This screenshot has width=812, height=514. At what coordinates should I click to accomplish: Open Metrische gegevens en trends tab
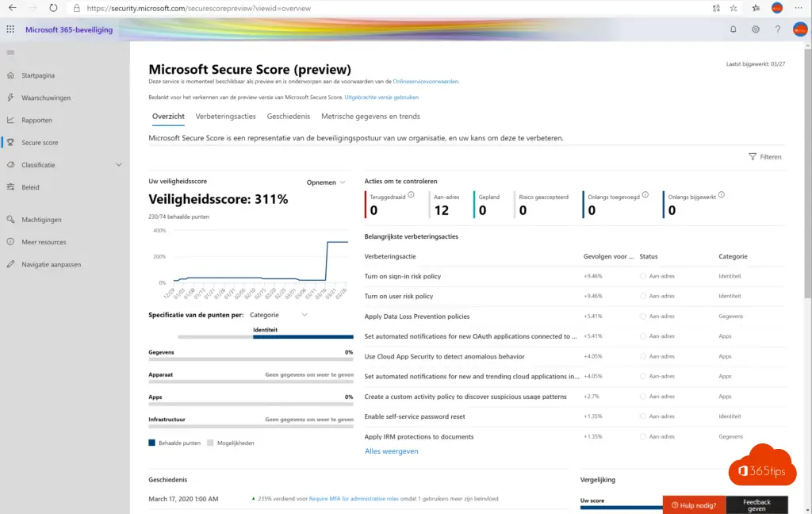pos(371,117)
